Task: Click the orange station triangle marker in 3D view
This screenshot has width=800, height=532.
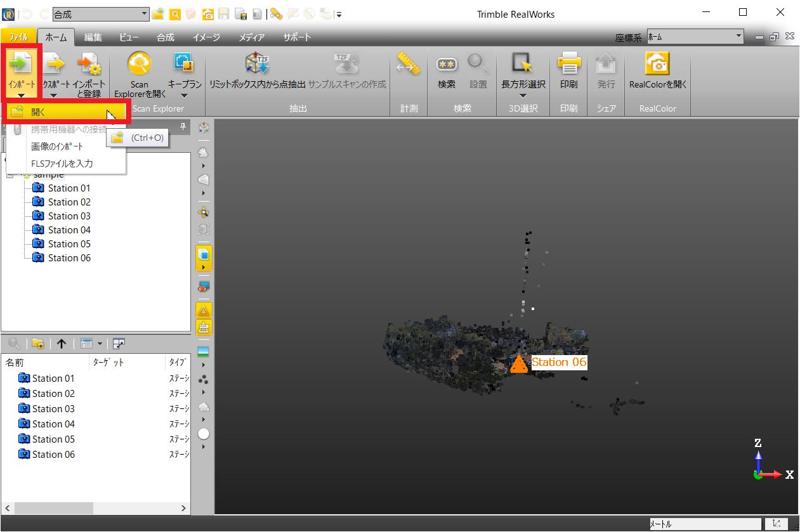Action: pos(519,364)
